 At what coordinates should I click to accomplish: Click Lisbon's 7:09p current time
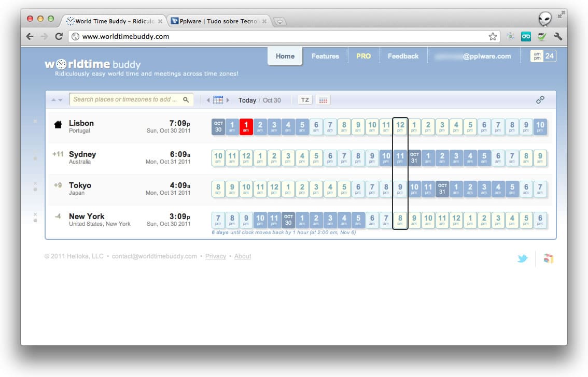pos(179,123)
